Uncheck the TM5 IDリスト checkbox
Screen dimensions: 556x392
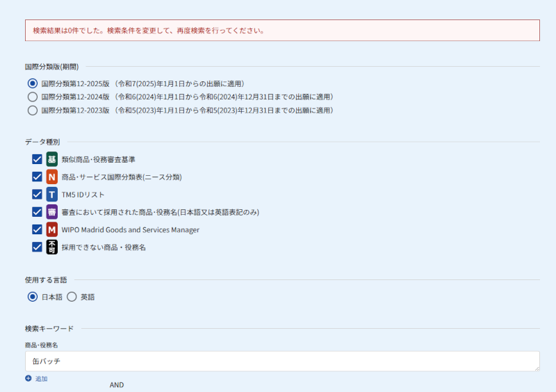(x=38, y=195)
